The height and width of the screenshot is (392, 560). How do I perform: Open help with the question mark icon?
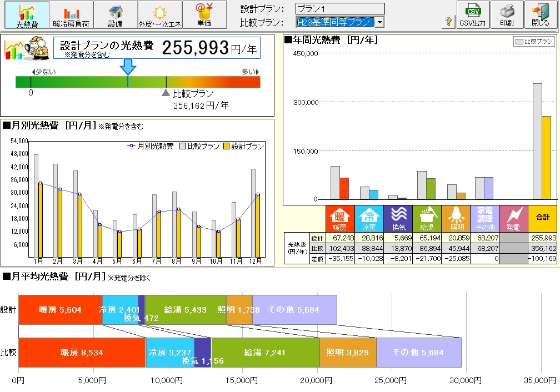click(448, 22)
